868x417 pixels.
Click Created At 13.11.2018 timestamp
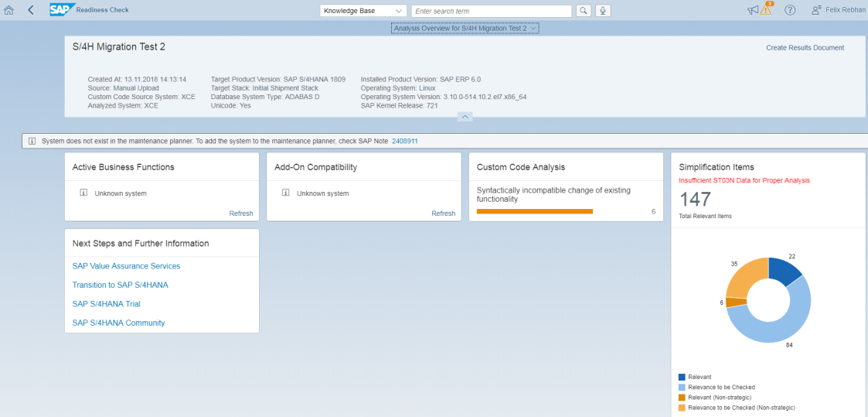[x=137, y=79]
